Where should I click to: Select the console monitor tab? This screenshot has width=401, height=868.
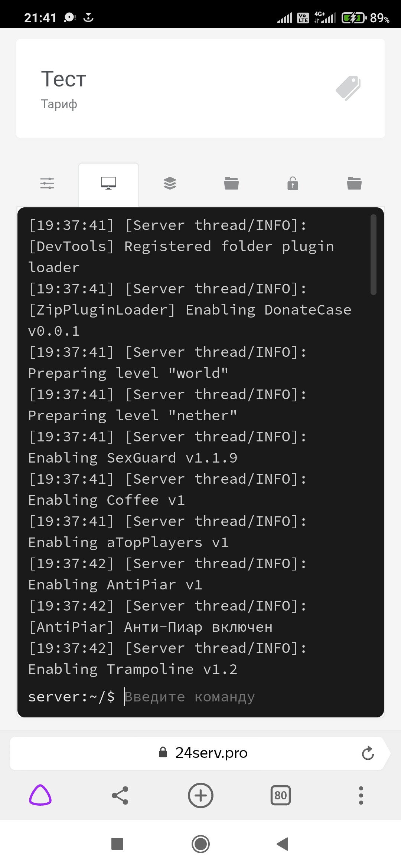tap(108, 183)
